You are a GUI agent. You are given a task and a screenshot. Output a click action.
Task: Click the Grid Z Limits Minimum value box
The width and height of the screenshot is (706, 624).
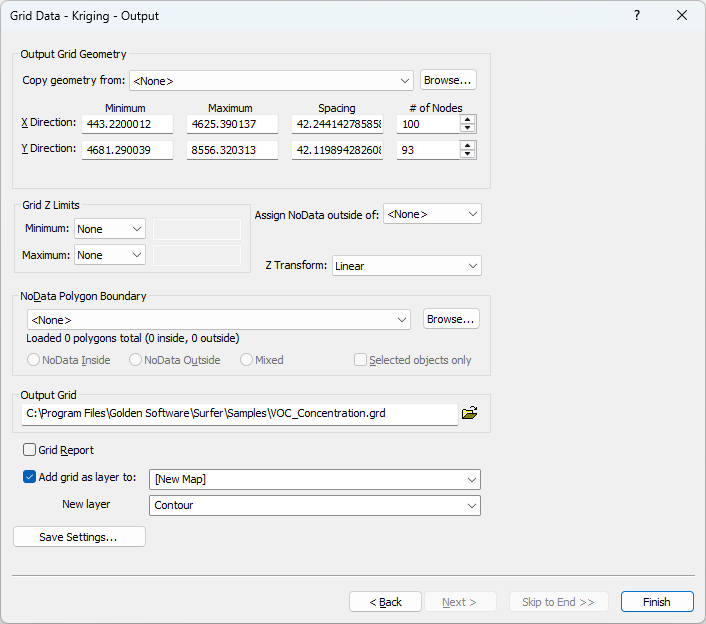point(197,229)
